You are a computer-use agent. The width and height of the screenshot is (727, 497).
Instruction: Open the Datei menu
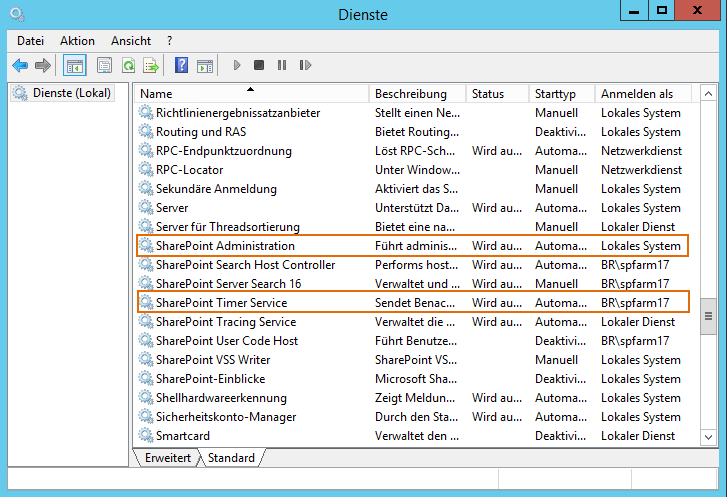coord(30,41)
